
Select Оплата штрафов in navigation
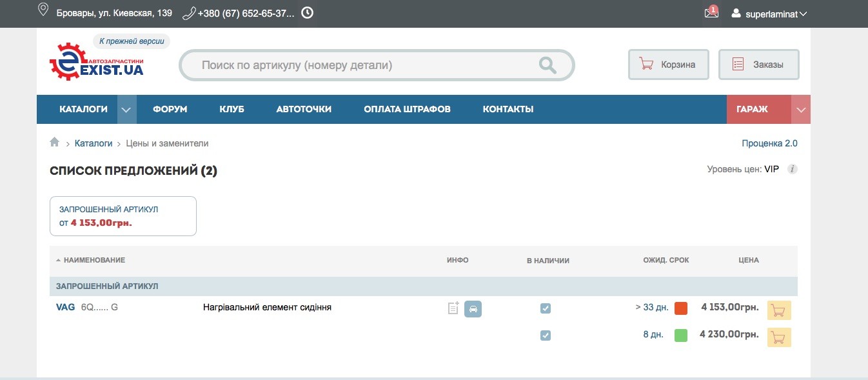(407, 110)
